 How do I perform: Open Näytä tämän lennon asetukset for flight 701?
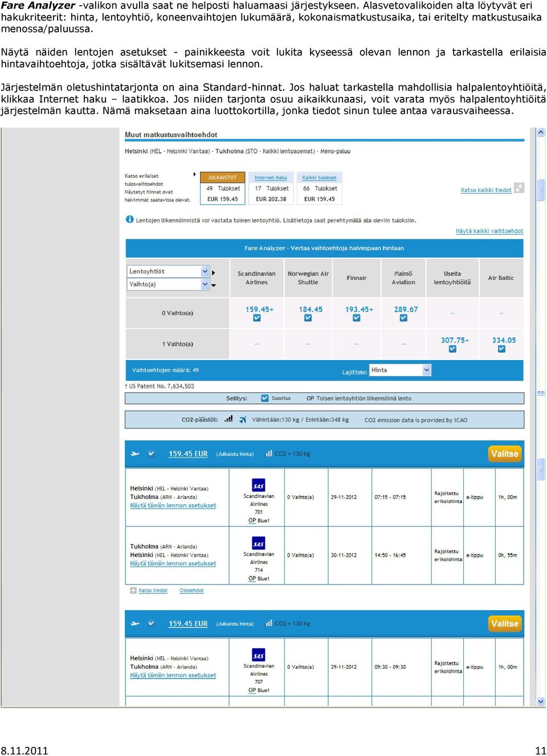(x=173, y=506)
